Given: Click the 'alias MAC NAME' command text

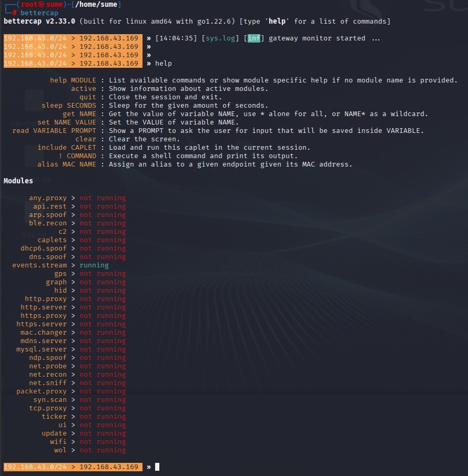Looking at the screenshot, I should pos(67,164).
